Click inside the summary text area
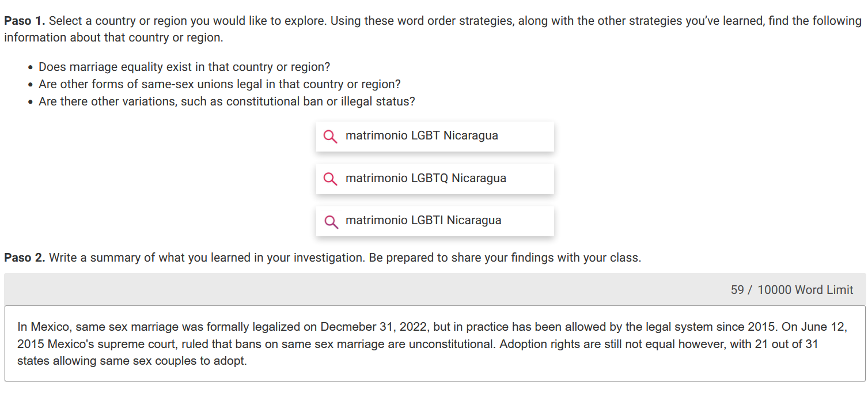This screenshot has height=393, width=868. click(x=435, y=343)
